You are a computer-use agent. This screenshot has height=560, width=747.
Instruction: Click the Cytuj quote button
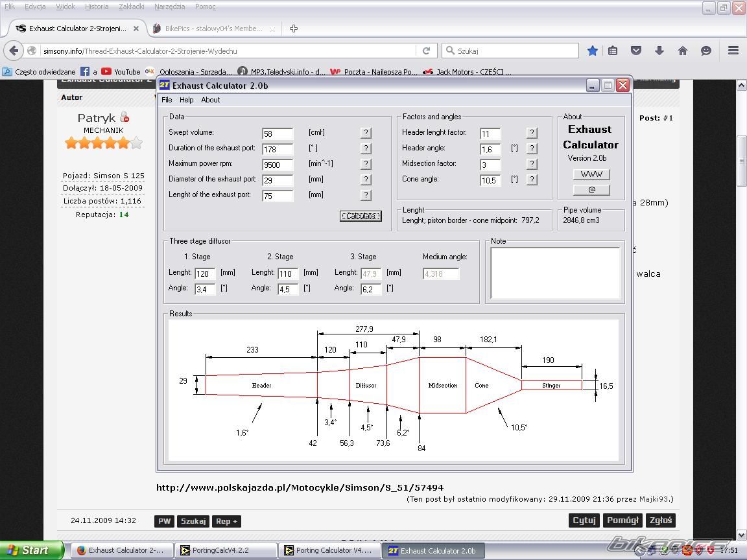click(x=584, y=520)
